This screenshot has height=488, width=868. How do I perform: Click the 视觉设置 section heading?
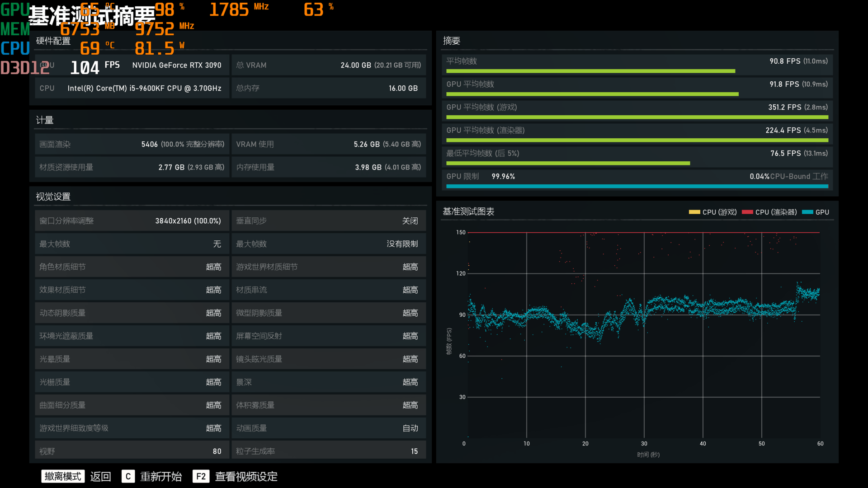tap(53, 197)
